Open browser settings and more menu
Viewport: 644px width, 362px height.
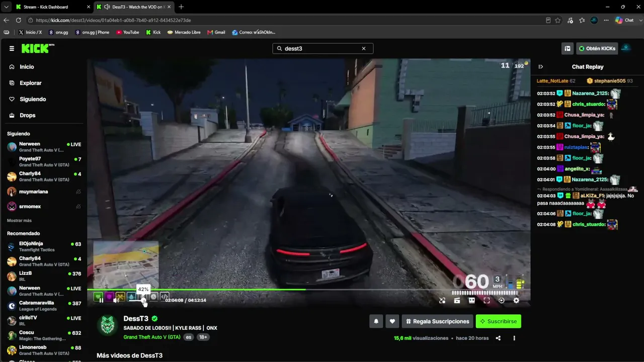coord(605,20)
